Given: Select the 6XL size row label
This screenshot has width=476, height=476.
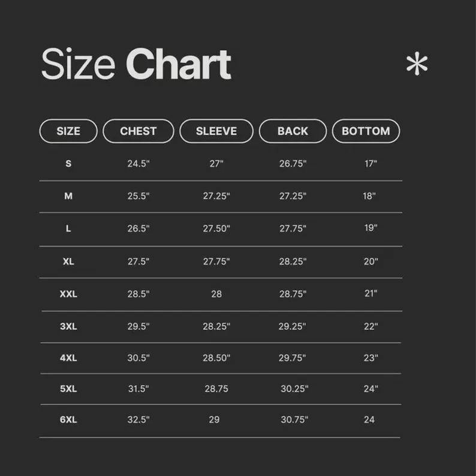Looking at the screenshot, I should [68, 420].
